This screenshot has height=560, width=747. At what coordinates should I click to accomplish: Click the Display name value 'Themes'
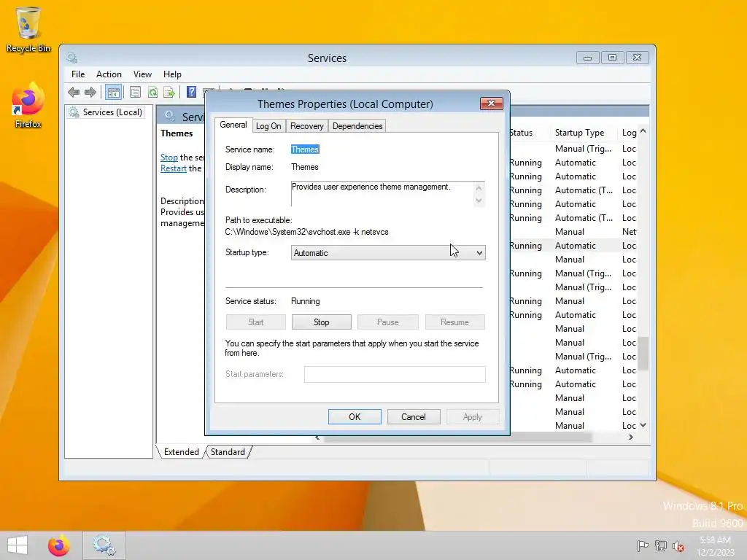point(305,167)
